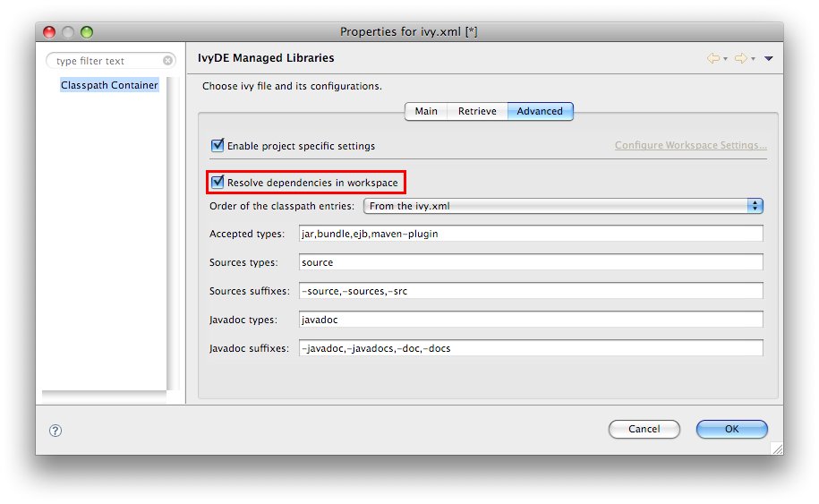The width and height of the screenshot is (819, 504).
Task: Switch to the Main tab
Action: pos(426,111)
